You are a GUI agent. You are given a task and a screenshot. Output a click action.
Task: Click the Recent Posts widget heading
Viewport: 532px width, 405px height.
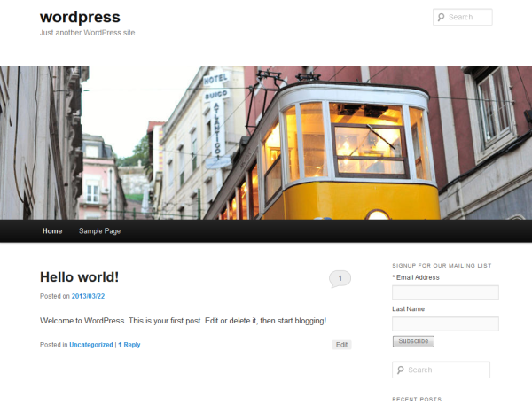[x=417, y=399]
